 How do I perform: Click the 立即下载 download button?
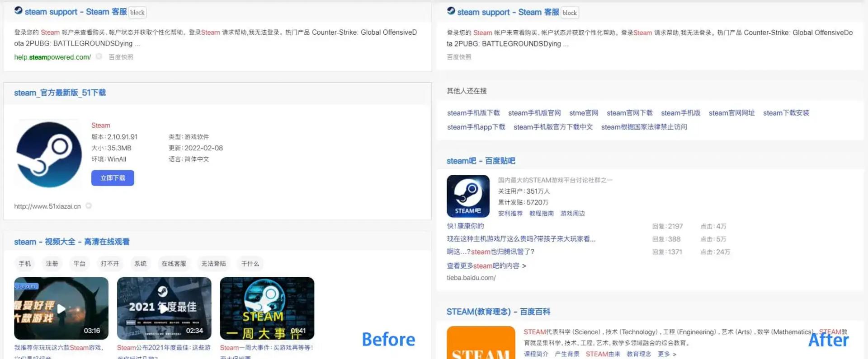point(113,178)
